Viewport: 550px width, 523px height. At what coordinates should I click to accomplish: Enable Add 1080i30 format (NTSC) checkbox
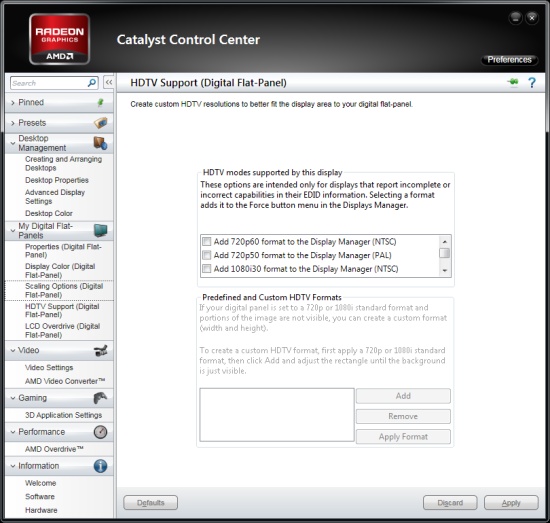[x=207, y=269]
